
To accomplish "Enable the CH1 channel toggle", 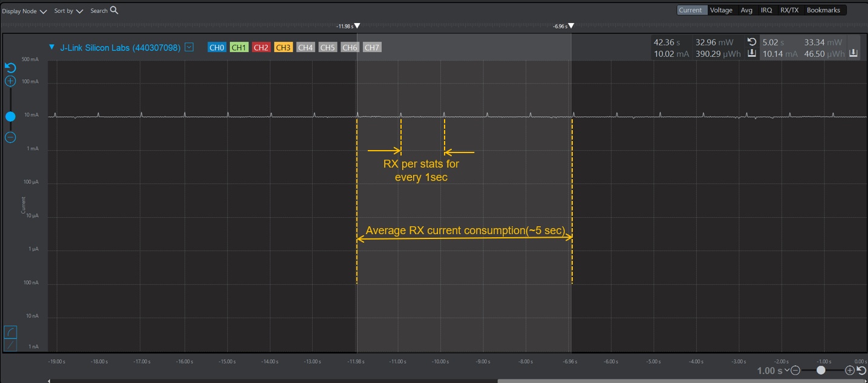I will pos(238,47).
